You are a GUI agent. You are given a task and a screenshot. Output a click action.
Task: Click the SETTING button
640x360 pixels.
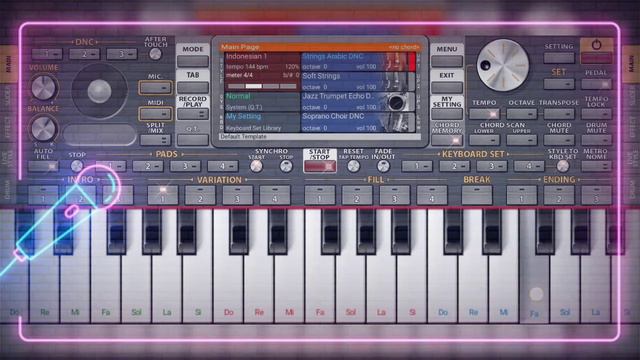pyautogui.click(x=559, y=58)
